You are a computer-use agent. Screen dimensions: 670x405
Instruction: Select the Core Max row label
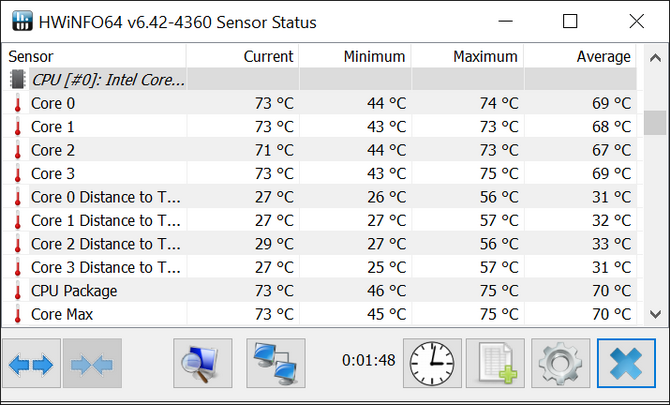point(62,315)
